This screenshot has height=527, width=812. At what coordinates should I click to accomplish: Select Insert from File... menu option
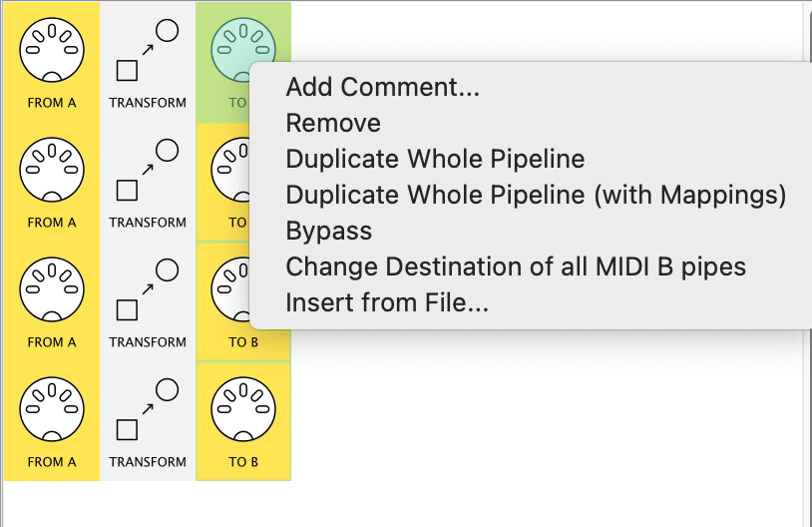click(387, 302)
